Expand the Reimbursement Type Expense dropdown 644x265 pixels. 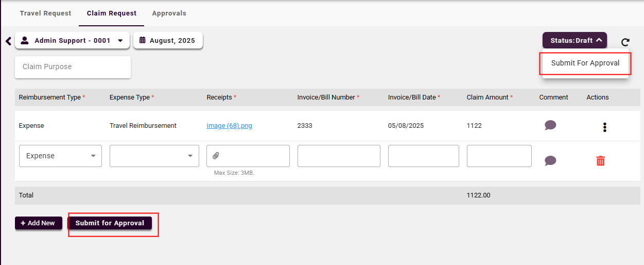coord(60,156)
